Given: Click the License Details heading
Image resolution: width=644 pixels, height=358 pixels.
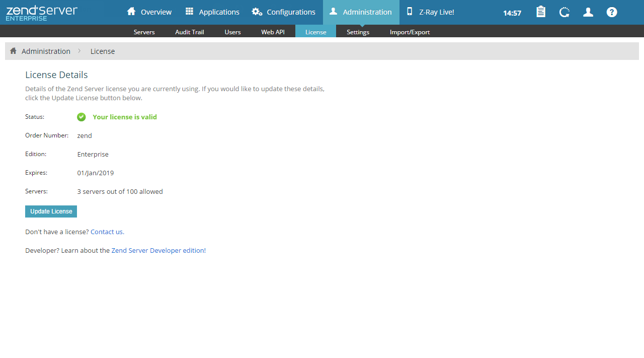Looking at the screenshot, I should click(x=56, y=75).
